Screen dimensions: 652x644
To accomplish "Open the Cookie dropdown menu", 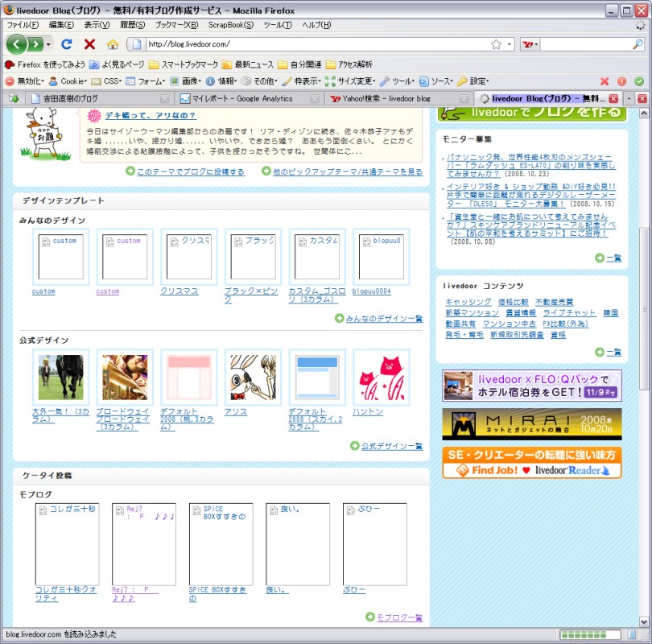I will pyautogui.click(x=68, y=81).
